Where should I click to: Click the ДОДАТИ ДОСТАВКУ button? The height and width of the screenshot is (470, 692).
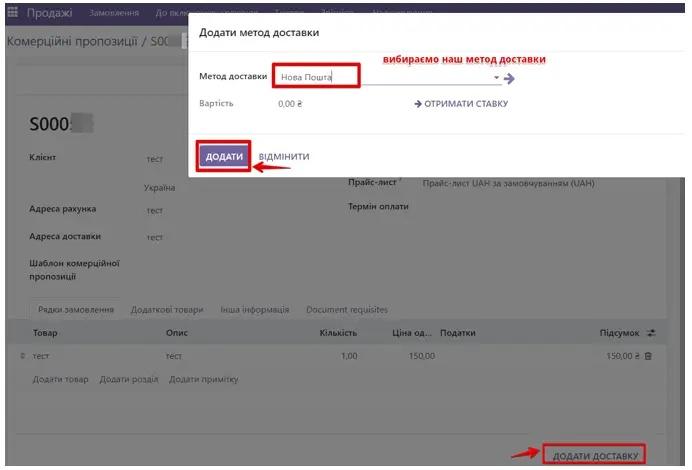coord(594,456)
